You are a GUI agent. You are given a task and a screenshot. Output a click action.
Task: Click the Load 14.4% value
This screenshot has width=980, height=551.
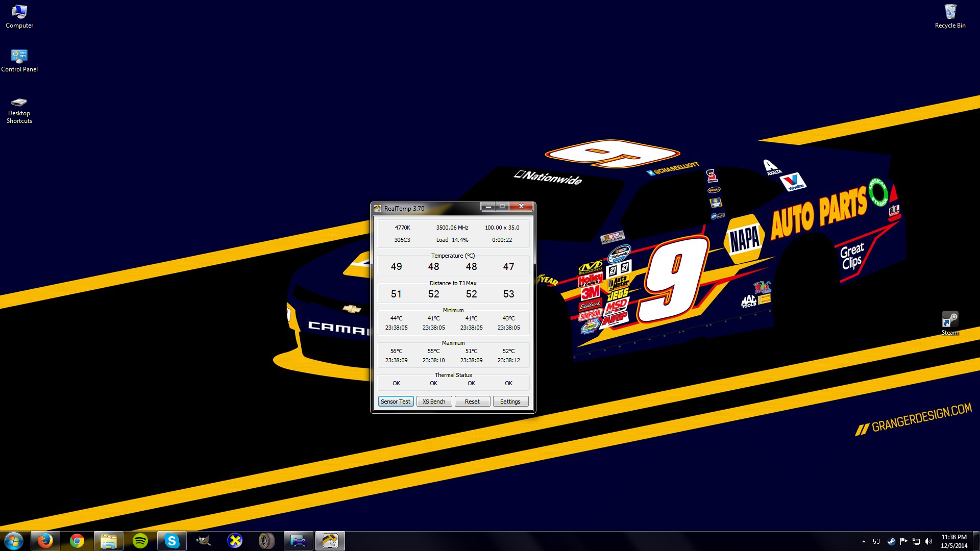[452, 240]
